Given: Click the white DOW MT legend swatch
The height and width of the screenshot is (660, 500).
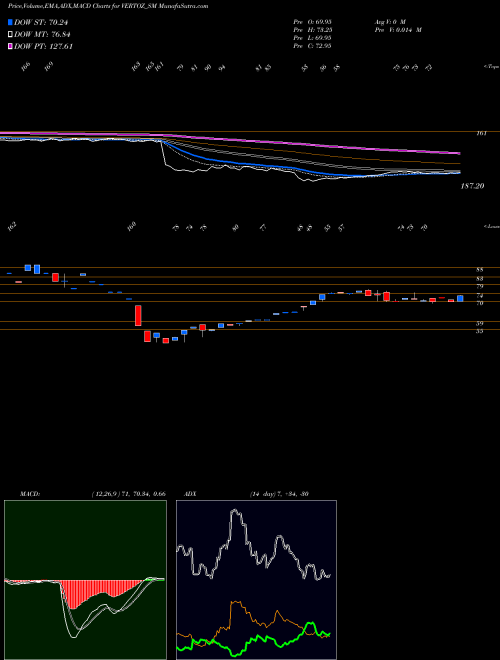Looking at the screenshot, I should [10, 35].
